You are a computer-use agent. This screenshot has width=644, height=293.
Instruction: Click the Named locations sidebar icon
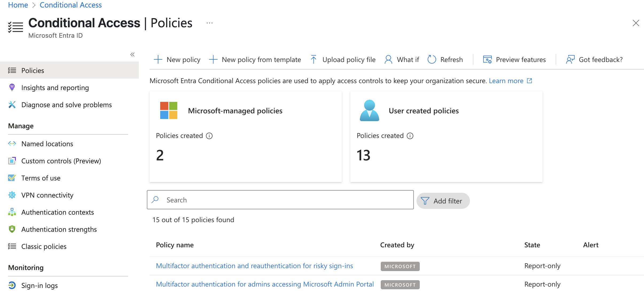12,144
